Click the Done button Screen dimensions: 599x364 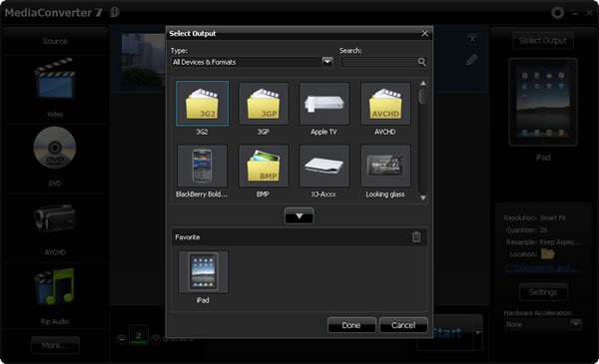351,325
